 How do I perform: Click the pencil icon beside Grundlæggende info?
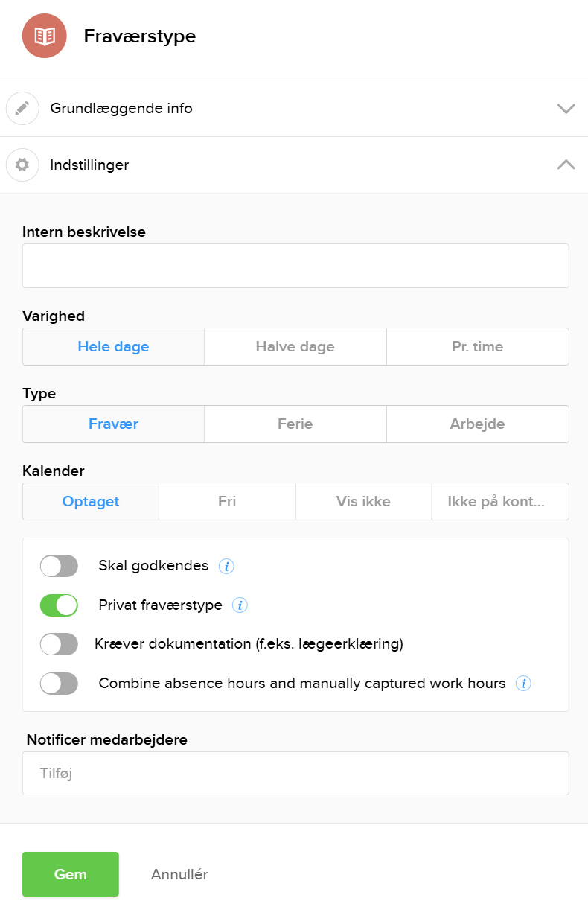pos(22,108)
